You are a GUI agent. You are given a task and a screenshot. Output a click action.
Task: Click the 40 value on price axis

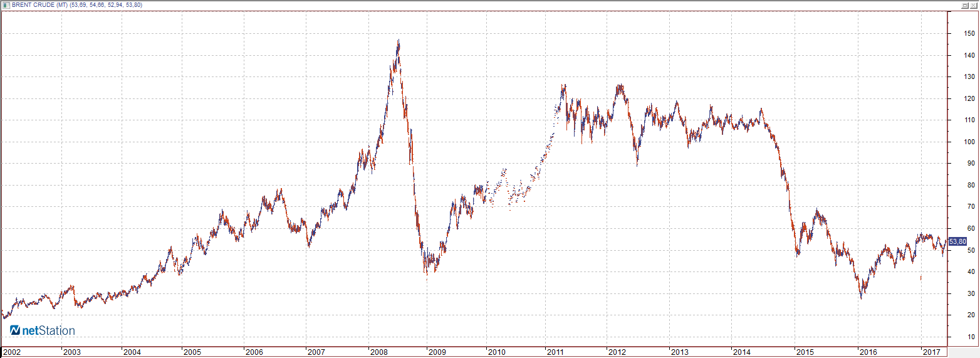pos(970,271)
